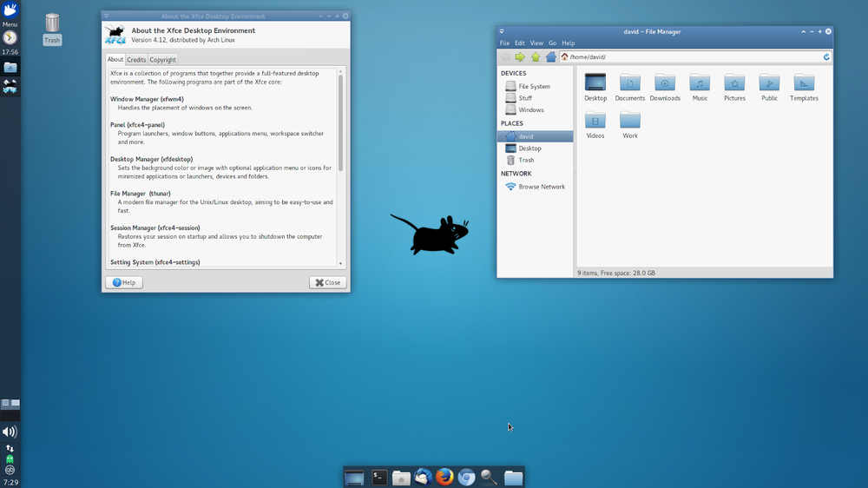868x488 pixels.
Task: Launch Chromium from the bottom dock
Action: click(466, 477)
